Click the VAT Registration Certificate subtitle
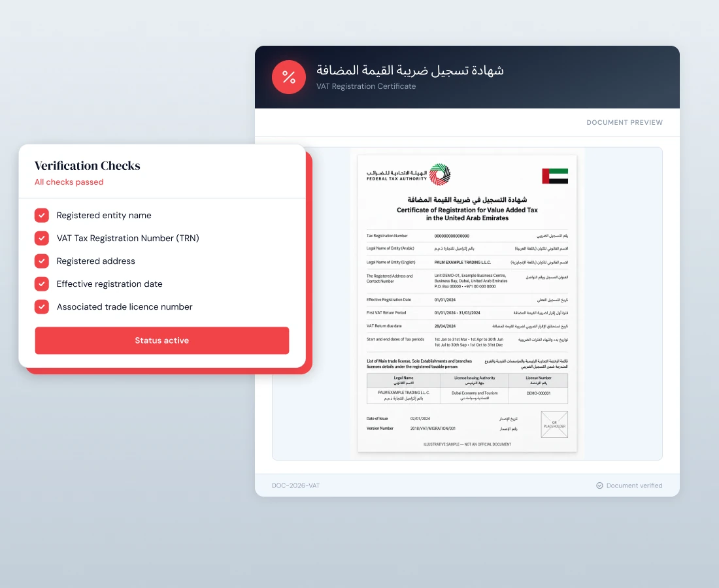 366,86
